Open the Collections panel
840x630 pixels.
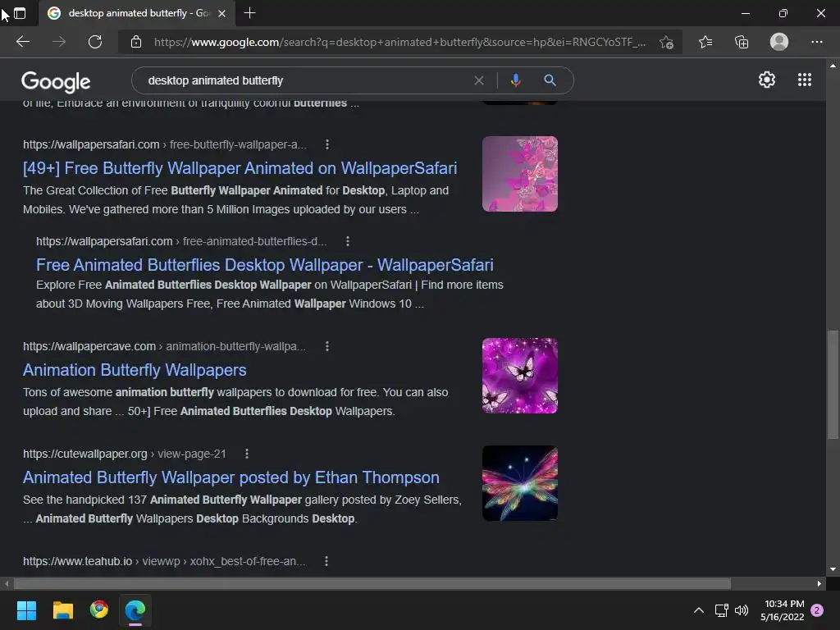pyautogui.click(x=742, y=42)
